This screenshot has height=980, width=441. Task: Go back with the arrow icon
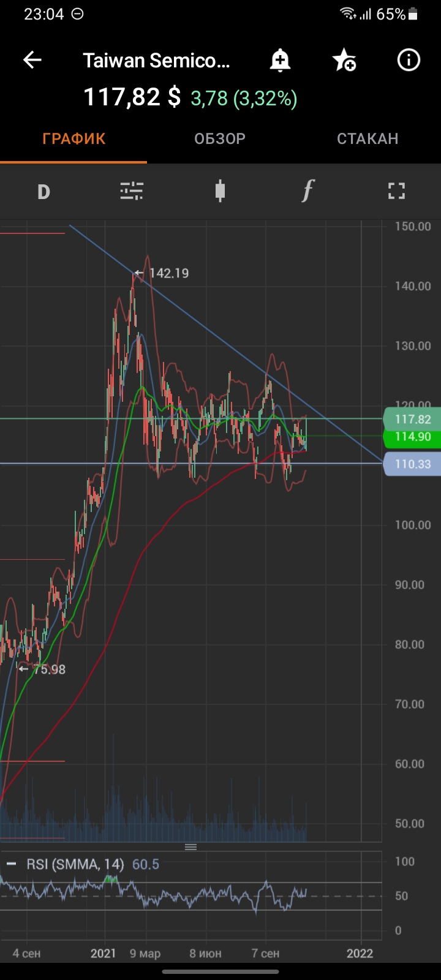coord(32,60)
